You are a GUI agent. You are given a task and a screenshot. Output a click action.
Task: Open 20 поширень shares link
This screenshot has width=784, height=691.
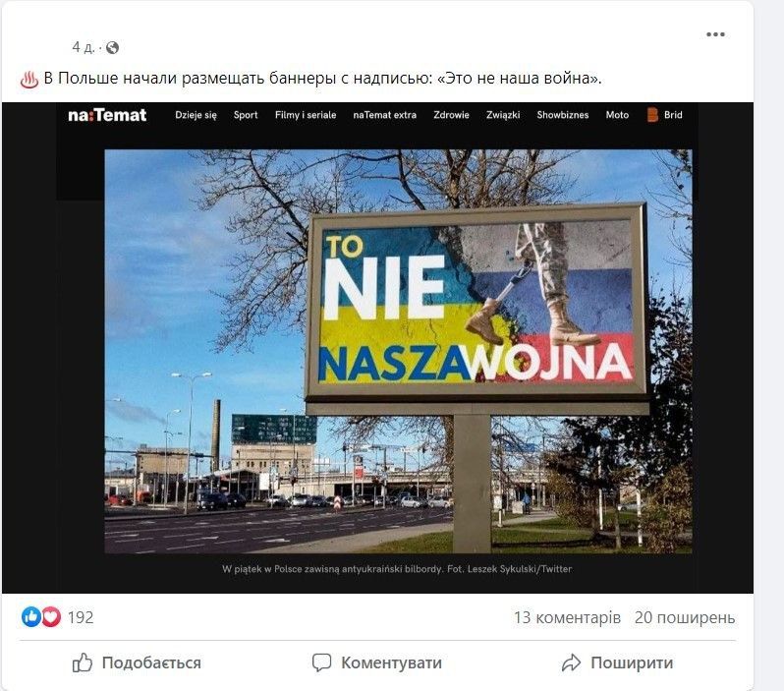tap(685, 617)
